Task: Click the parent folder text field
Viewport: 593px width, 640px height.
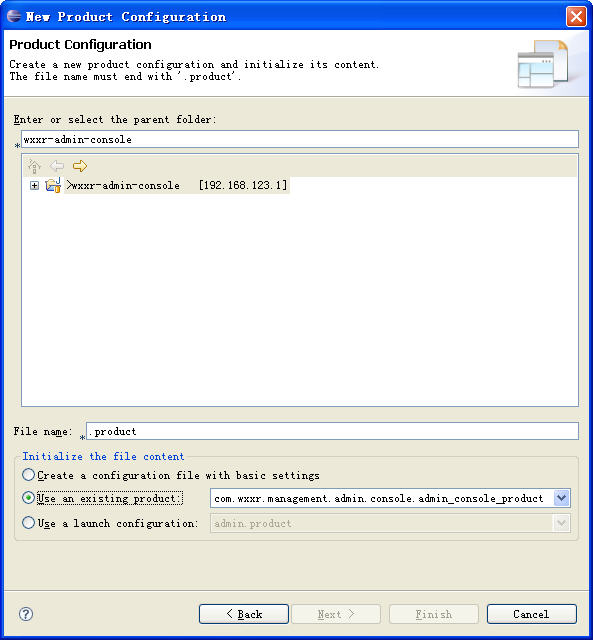Action: click(300, 139)
